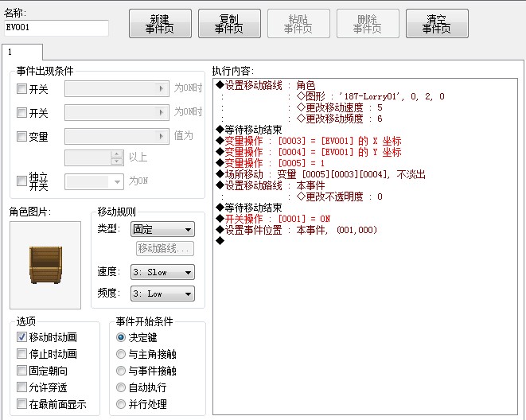Select the 设置移动路线 : 角色 command line

pyautogui.click(x=266, y=85)
